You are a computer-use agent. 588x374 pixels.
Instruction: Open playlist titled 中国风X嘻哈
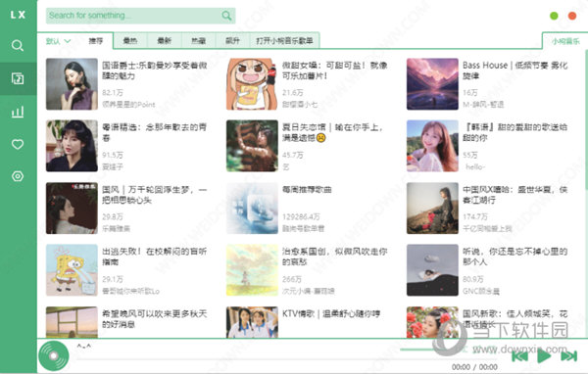point(514,195)
